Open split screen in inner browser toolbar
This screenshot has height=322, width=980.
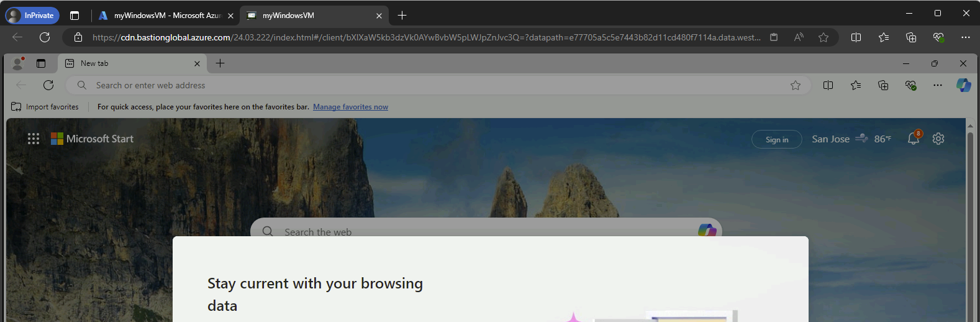pos(828,85)
